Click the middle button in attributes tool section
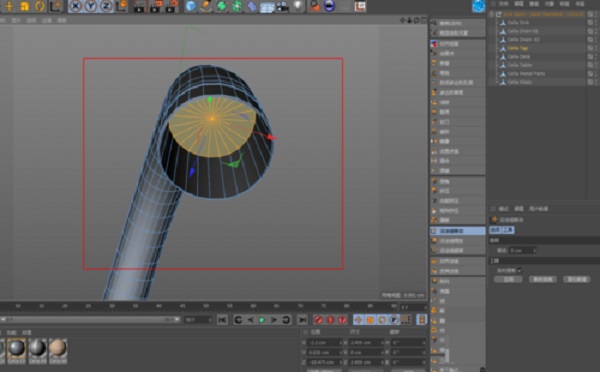The height and width of the screenshot is (372, 600). [x=543, y=279]
